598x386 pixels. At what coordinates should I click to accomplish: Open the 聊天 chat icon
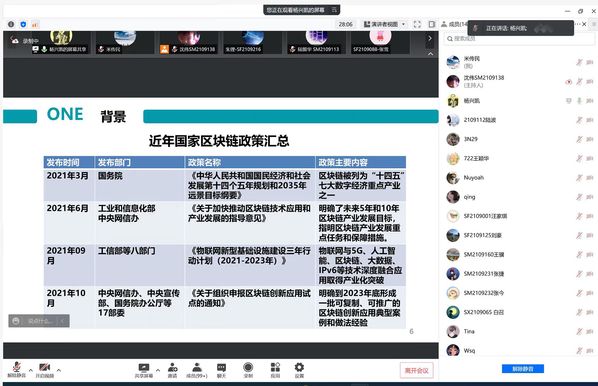[x=221, y=370]
